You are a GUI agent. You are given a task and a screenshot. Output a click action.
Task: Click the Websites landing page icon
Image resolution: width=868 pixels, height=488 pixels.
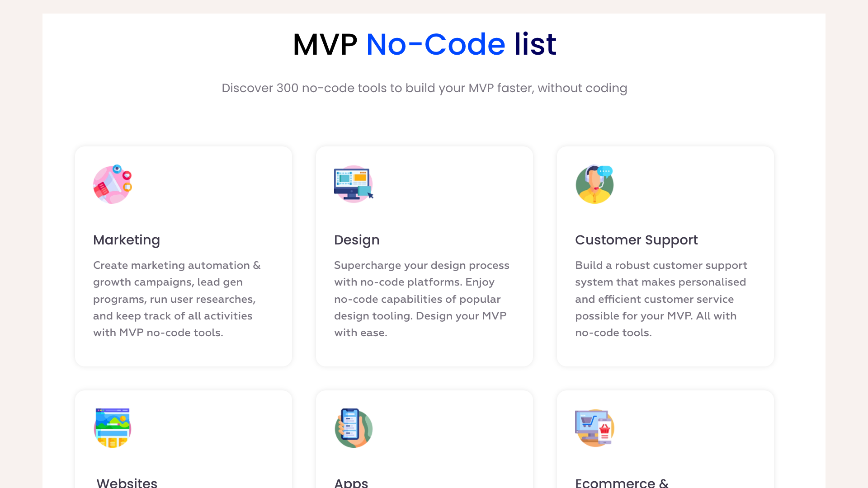pyautogui.click(x=113, y=428)
